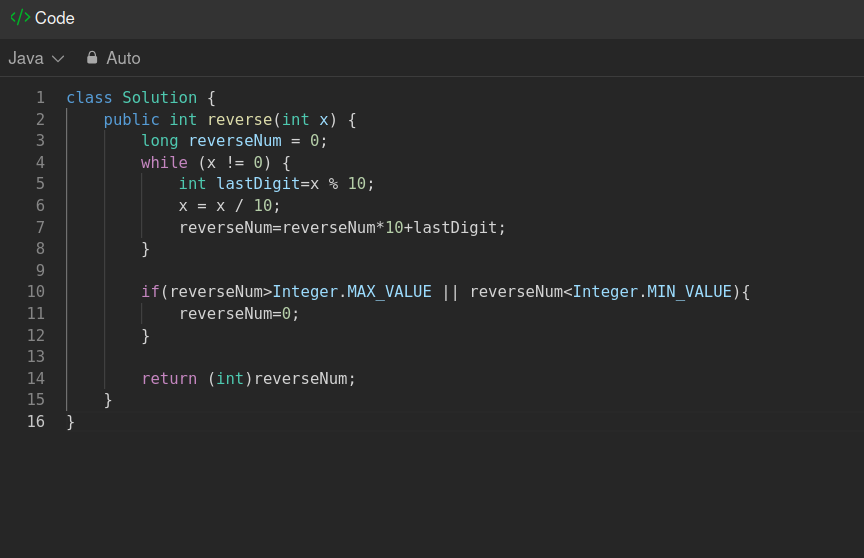Click line number 1 in gutter

click(40, 97)
